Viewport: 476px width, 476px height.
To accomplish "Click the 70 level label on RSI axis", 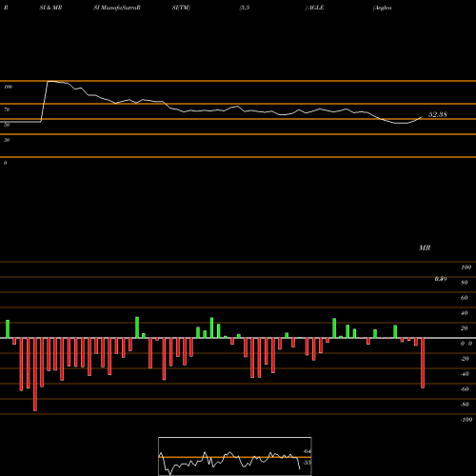I will point(7,109).
